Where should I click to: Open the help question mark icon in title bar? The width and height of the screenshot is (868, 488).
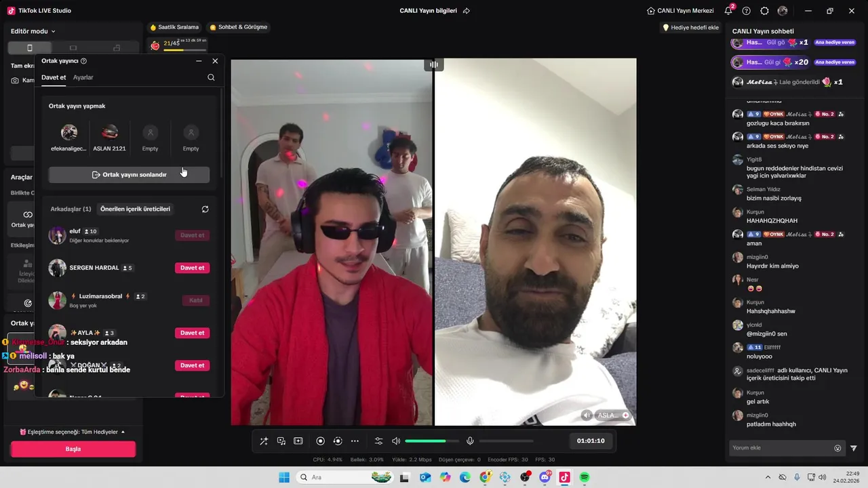click(x=747, y=11)
